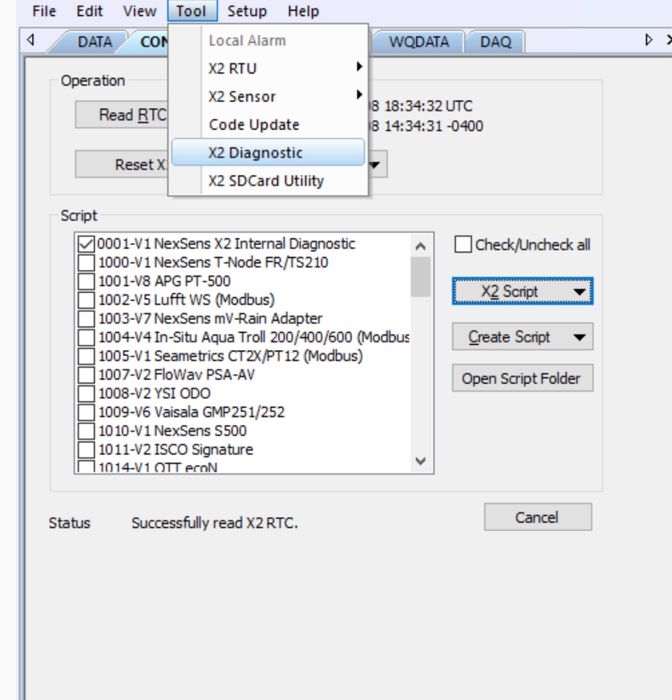This screenshot has width=672, height=700.
Task: Toggle the Check/Uncheck all checkbox
Action: coord(463,245)
